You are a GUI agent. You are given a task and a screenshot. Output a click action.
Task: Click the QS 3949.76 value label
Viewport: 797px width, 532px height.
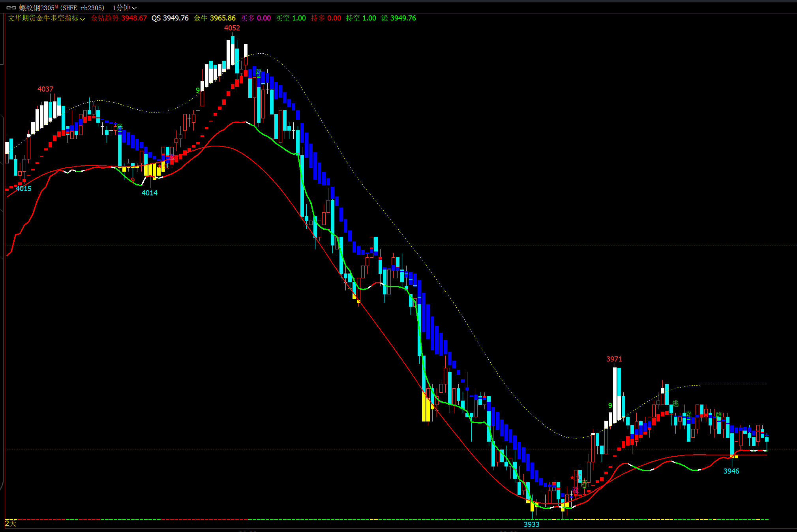point(170,18)
